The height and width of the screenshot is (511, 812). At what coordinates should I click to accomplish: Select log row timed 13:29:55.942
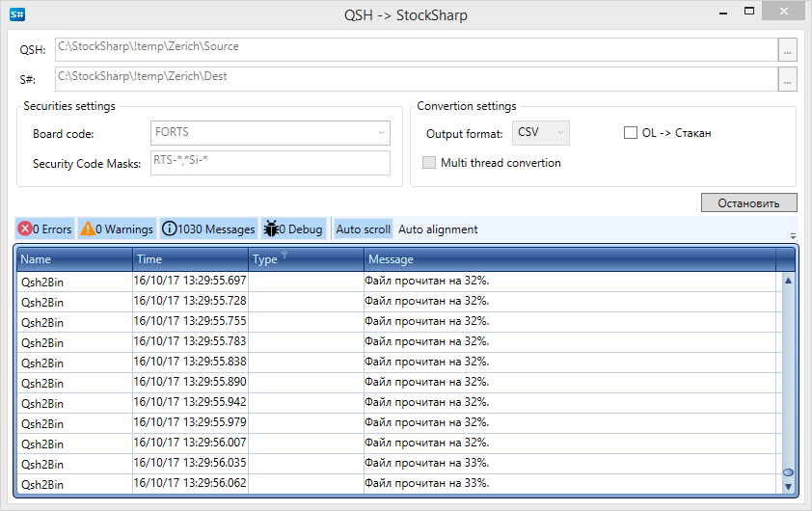398,402
